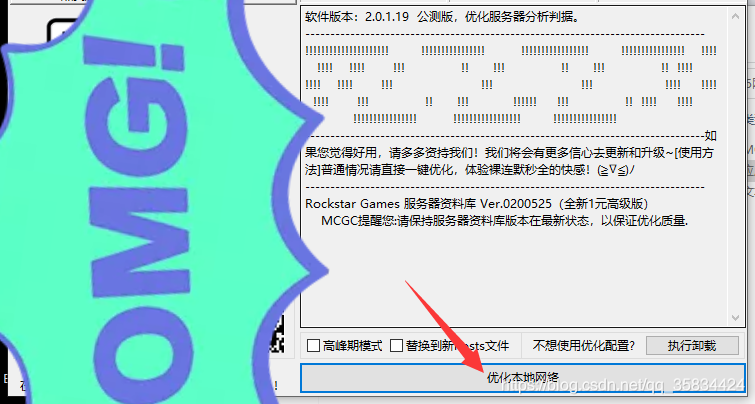The image size is (755, 404).
Task: Click the log scrollbar down arrow
Action: tap(735, 318)
